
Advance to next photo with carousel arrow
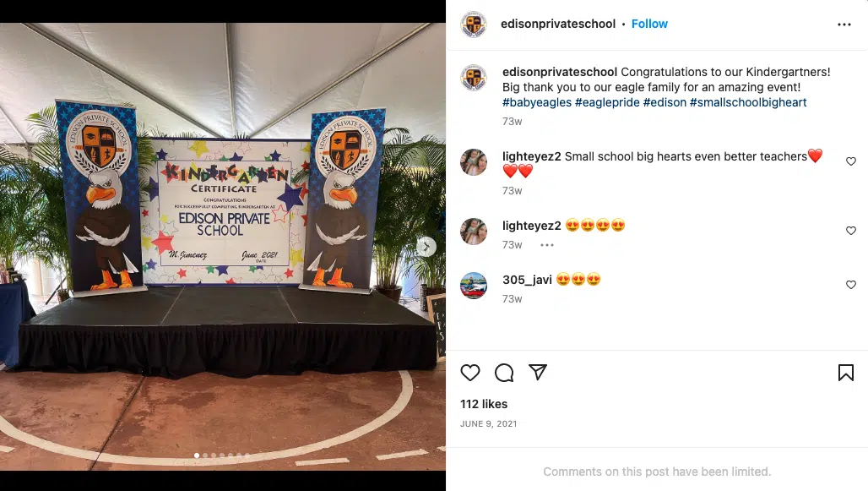pos(426,247)
